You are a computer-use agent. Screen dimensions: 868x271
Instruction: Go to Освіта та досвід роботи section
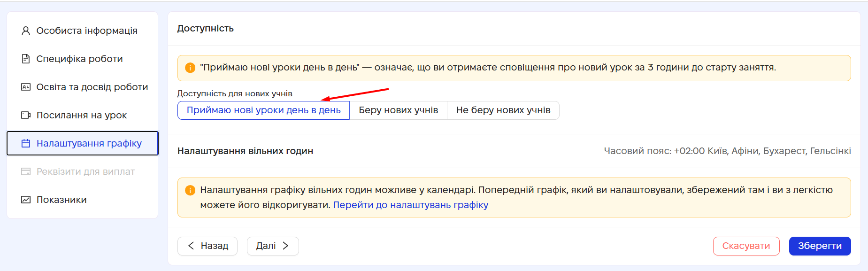pyautogui.click(x=92, y=87)
